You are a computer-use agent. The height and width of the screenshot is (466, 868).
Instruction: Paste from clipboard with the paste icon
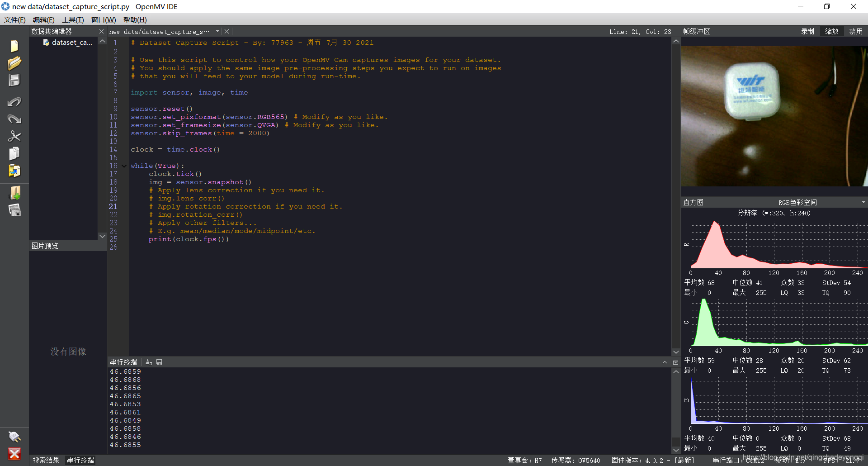(x=14, y=171)
